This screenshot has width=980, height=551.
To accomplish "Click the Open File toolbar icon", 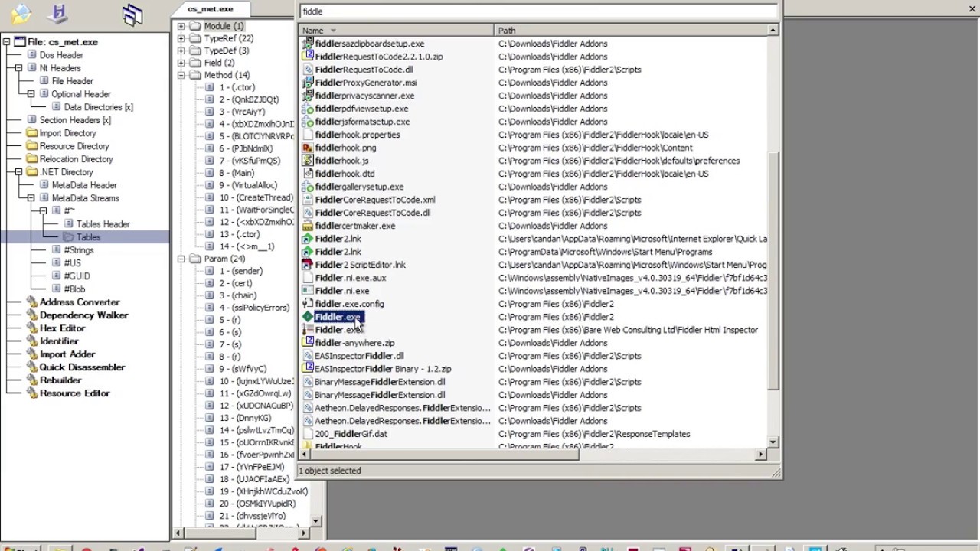I will (21, 13).
